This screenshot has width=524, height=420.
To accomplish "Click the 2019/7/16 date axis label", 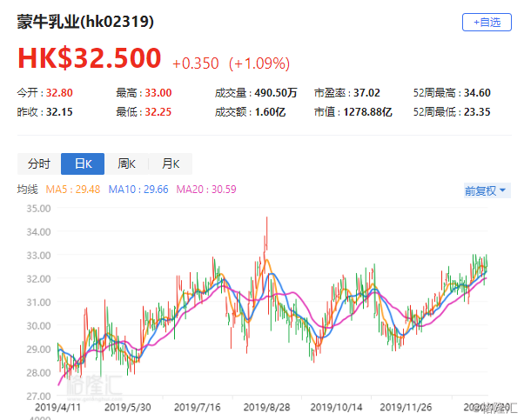I will [198, 407].
